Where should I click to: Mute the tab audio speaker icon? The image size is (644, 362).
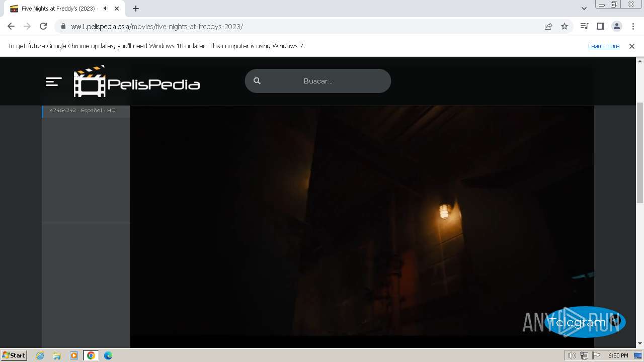(106, 9)
